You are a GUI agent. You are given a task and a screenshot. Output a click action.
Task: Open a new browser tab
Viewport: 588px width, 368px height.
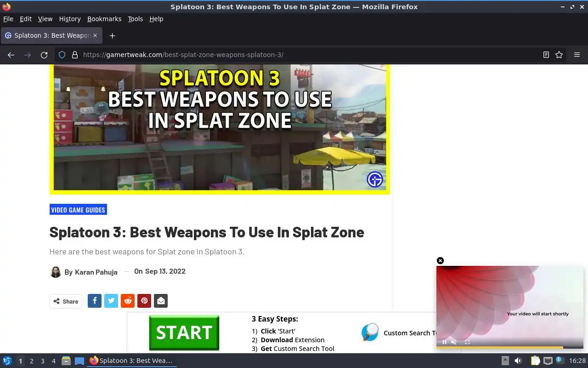[112, 35]
